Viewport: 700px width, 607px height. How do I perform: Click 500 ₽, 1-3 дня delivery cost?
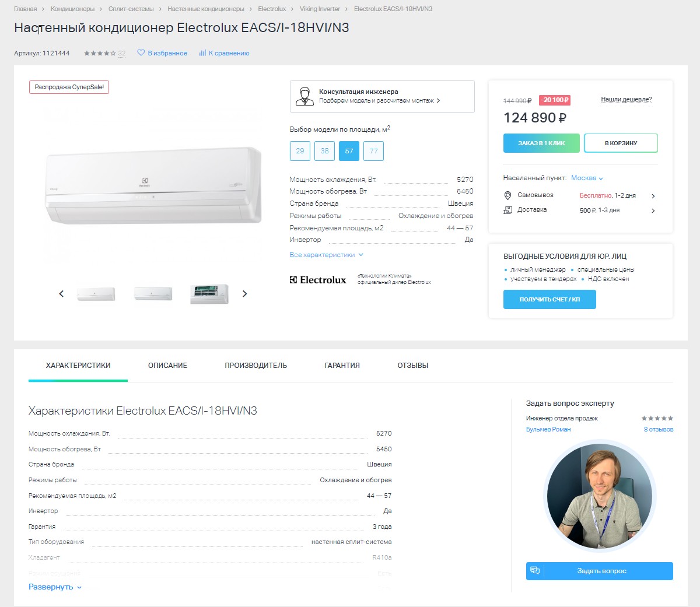600,210
